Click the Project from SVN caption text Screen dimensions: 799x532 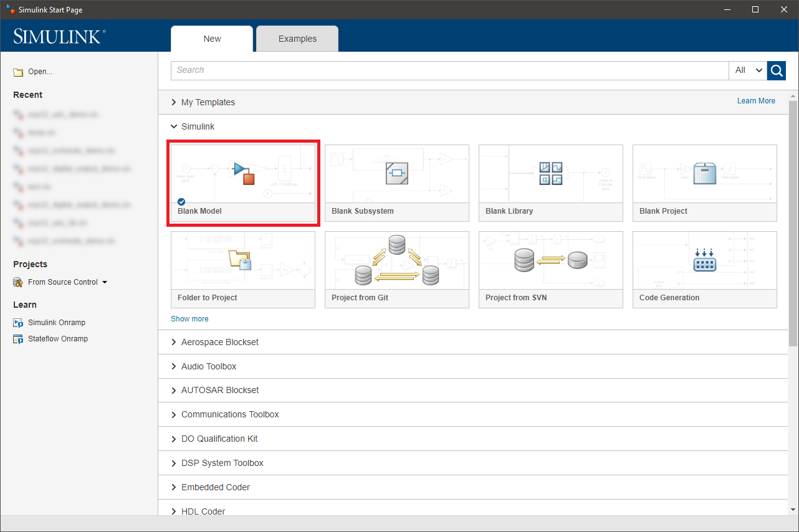coord(516,298)
